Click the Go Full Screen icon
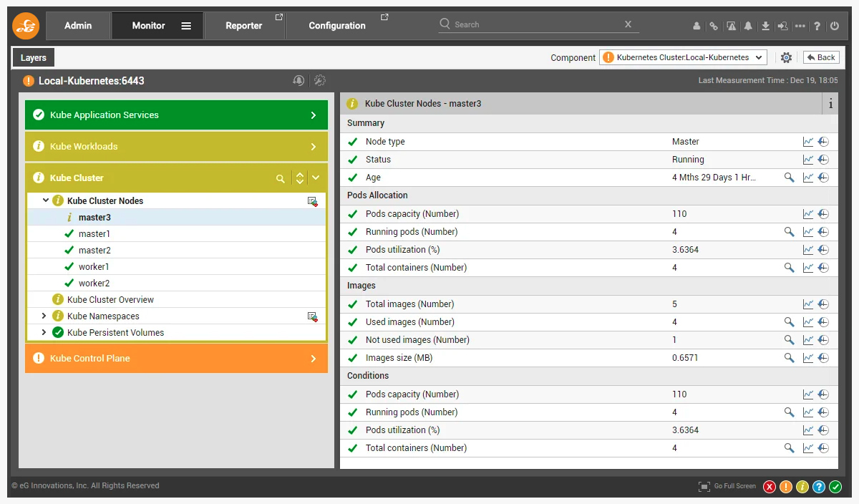 (x=704, y=487)
